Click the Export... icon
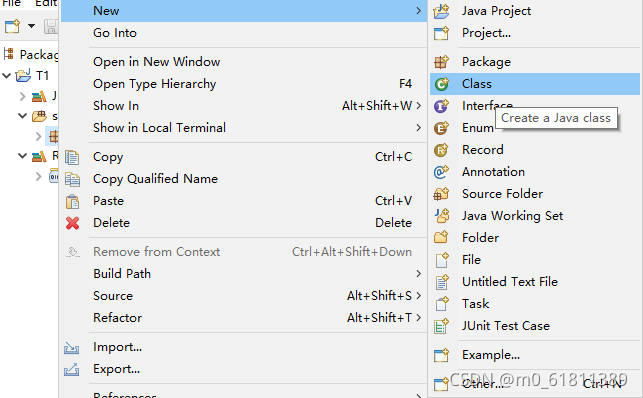The width and height of the screenshot is (643, 398). pyautogui.click(x=71, y=369)
